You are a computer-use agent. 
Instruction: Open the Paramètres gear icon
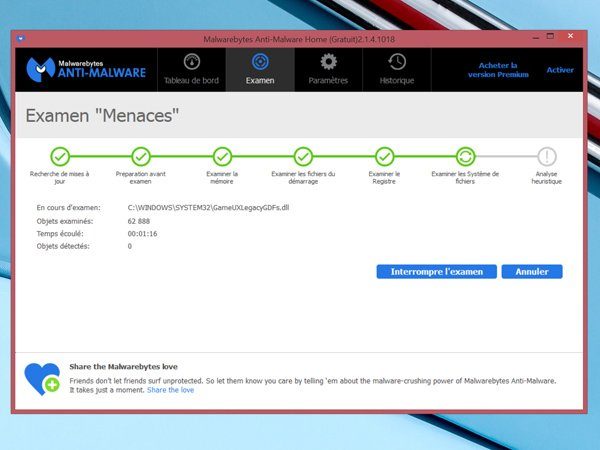coord(328,62)
